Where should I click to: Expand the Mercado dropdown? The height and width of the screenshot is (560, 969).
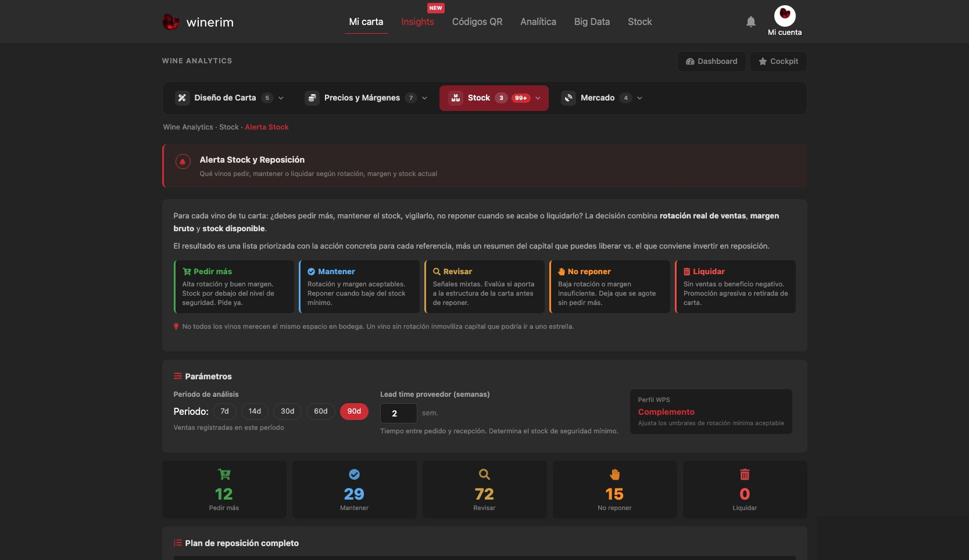click(639, 98)
